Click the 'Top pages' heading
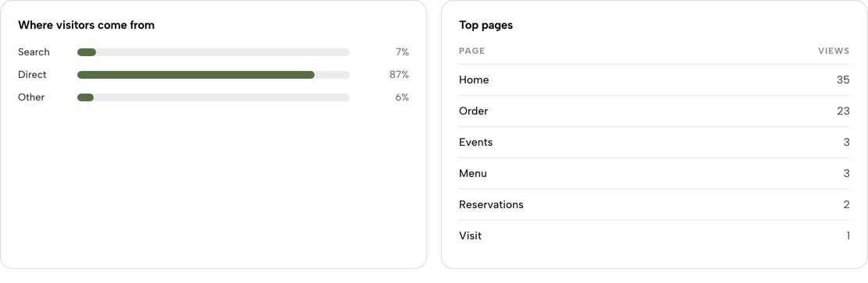Viewport: 868px width, 283px height. (x=486, y=25)
